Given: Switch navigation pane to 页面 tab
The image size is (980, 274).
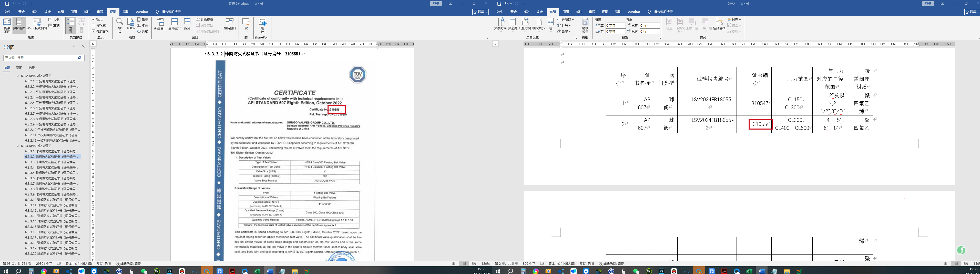Looking at the screenshot, I should [19, 68].
